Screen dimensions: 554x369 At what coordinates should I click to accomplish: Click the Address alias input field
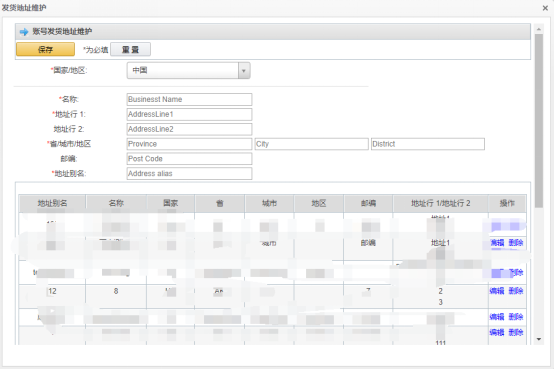pos(189,174)
